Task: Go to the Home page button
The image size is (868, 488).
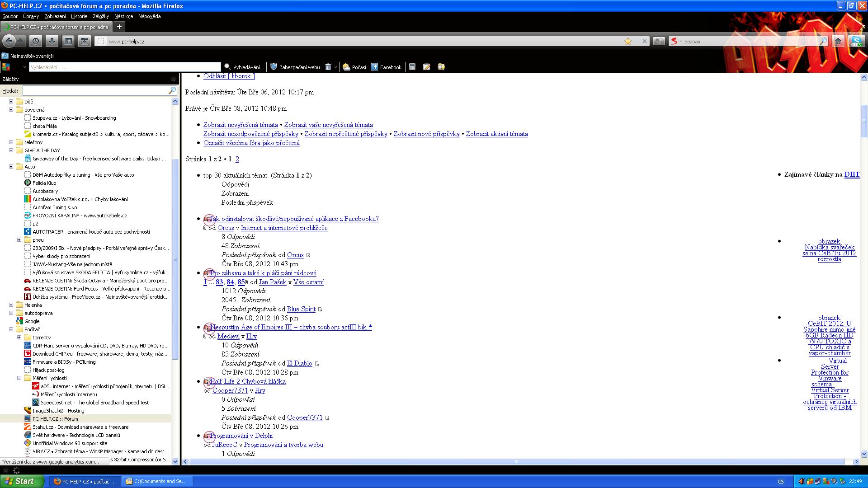Action: click(x=838, y=41)
